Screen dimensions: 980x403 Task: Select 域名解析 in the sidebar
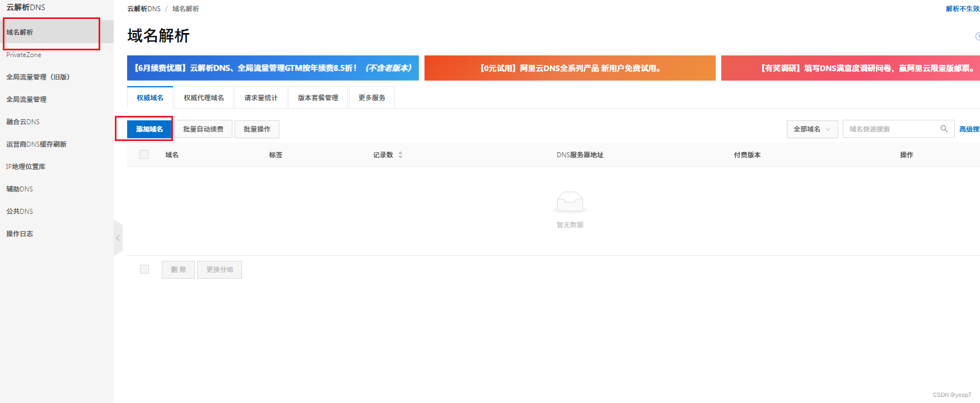[x=57, y=32]
